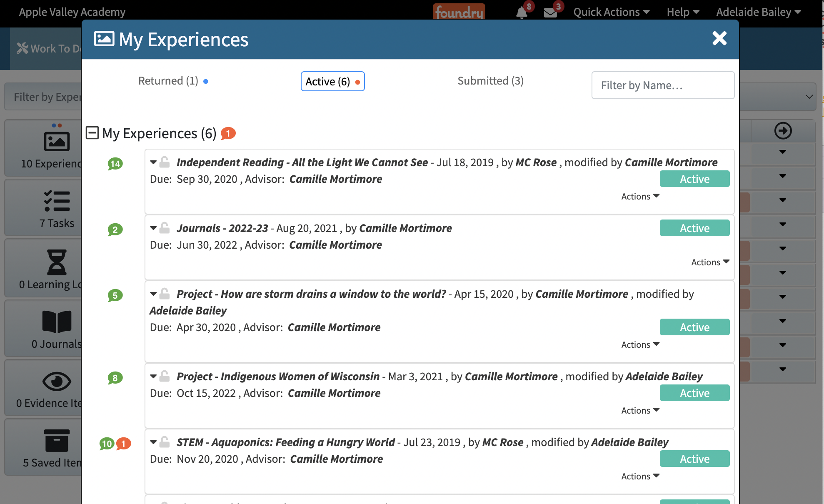Click the orange 1 alert bubble for Aquaponics
This screenshot has width=824, height=504.
(x=123, y=444)
